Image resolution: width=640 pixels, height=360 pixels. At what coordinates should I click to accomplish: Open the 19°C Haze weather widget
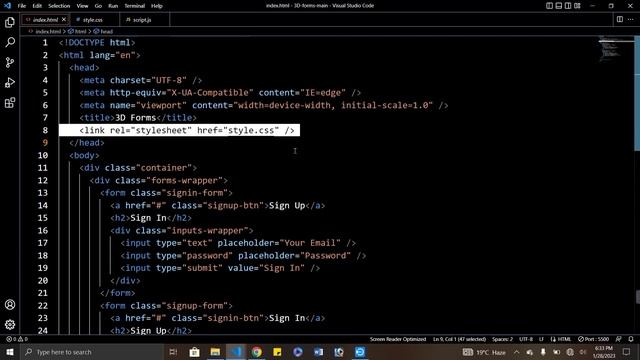(x=484, y=352)
